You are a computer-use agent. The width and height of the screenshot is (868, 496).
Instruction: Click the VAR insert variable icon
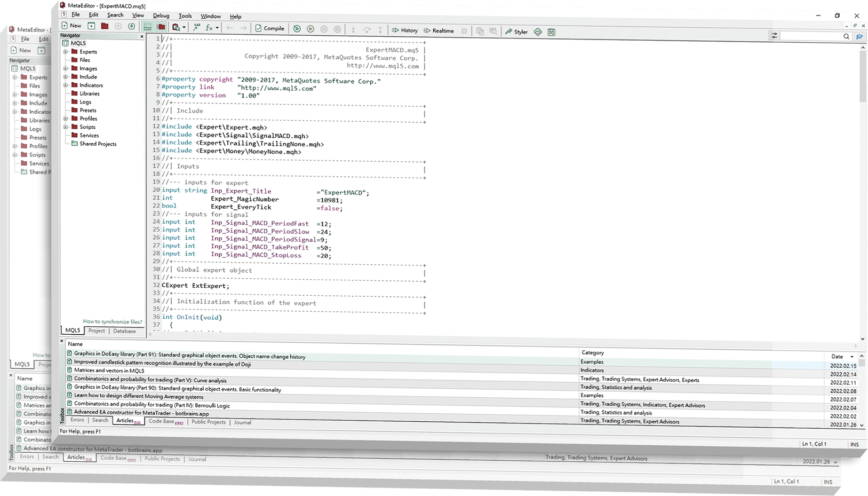(x=197, y=27)
